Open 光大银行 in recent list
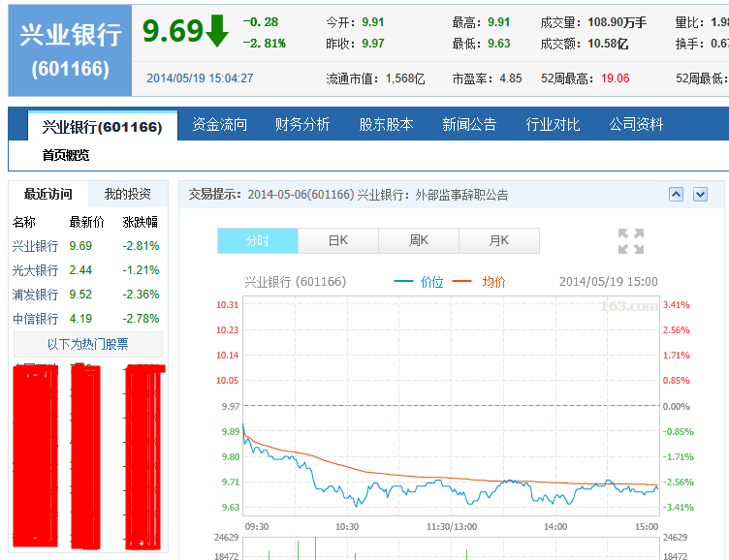This screenshot has width=729, height=560. click(35, 270)
